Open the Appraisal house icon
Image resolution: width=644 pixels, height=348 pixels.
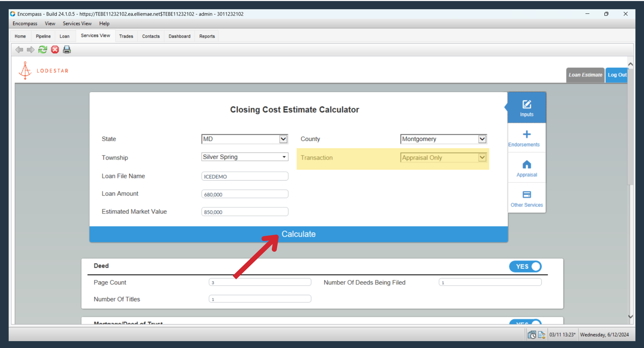click(527, 168)
